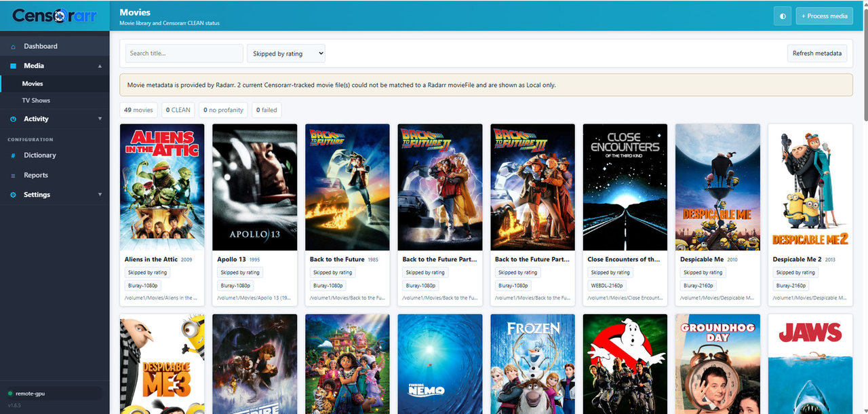This screenshot has height=414, width=868.
Task: Click the 0 no profanity chip
Action: tap(223, 110)
